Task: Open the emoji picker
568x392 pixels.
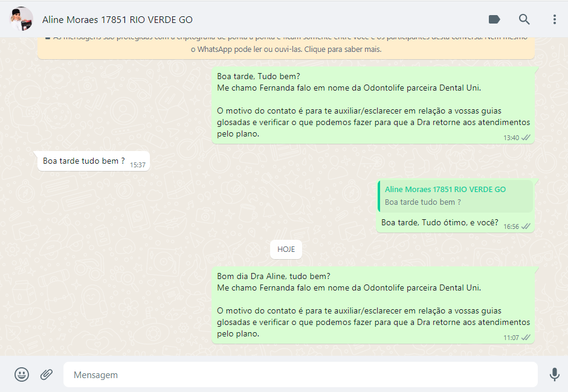Action: tap(22, 374)
